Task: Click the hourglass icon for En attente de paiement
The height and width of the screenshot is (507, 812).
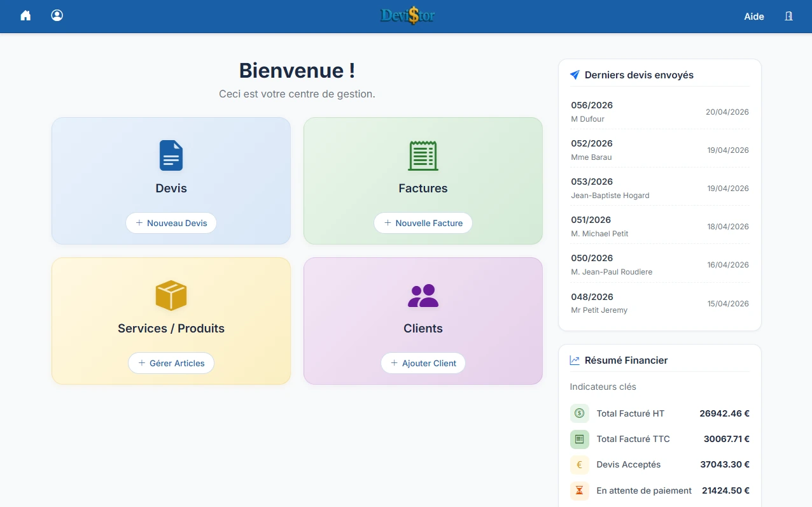Action: coord(579,490)
